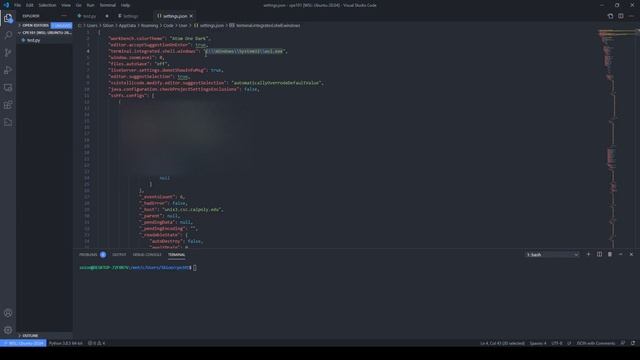Click the Roaming breadcrumb segment
Image resolution: width=640 pixels, height=360 pixels.
pyautogui.click(x=149, y=25)
